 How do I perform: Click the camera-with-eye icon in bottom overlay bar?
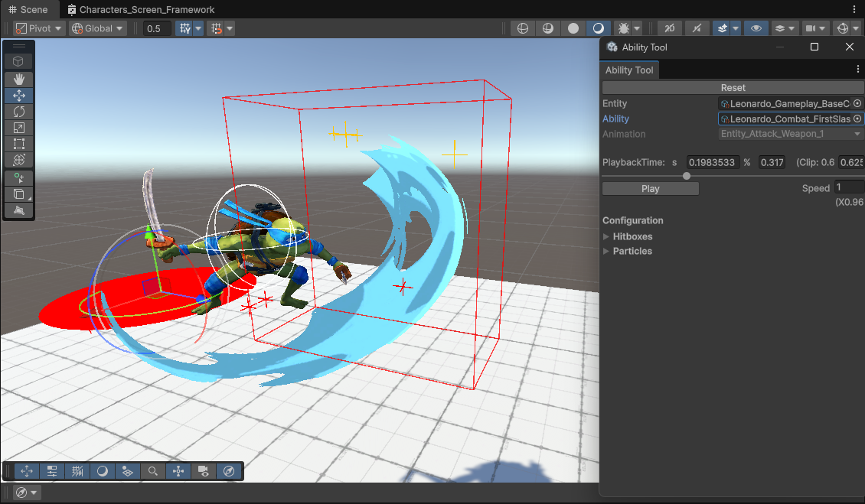pyautogui.click(x=204, y=471)
